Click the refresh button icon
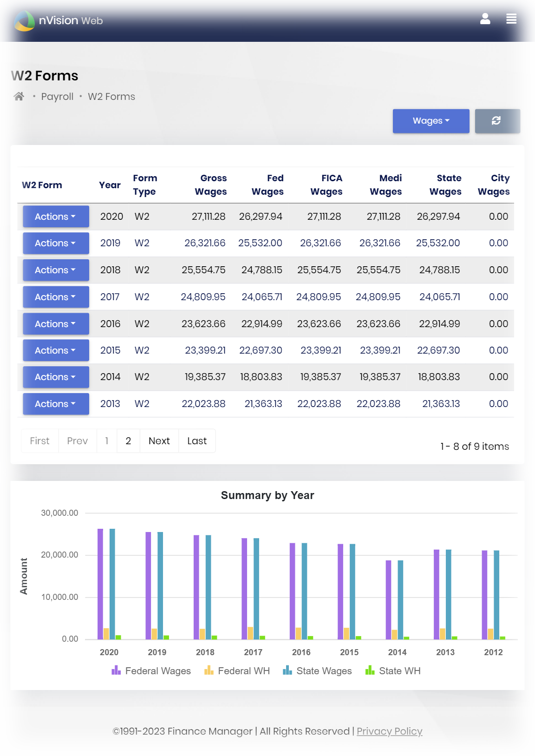The image size is (535, 756). tap(497, 121)
